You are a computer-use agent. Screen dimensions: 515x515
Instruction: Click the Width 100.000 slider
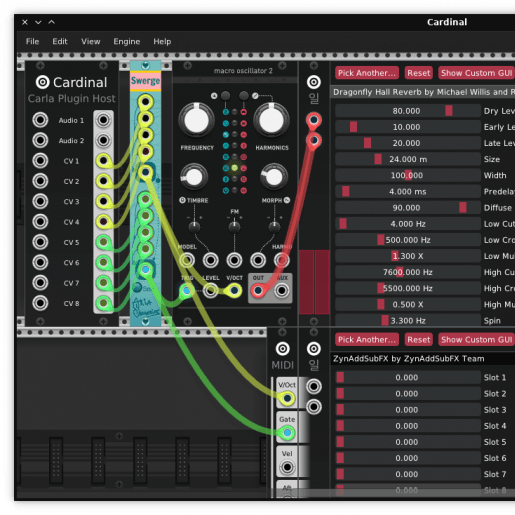pyautogui.click(x=408, y=175)
